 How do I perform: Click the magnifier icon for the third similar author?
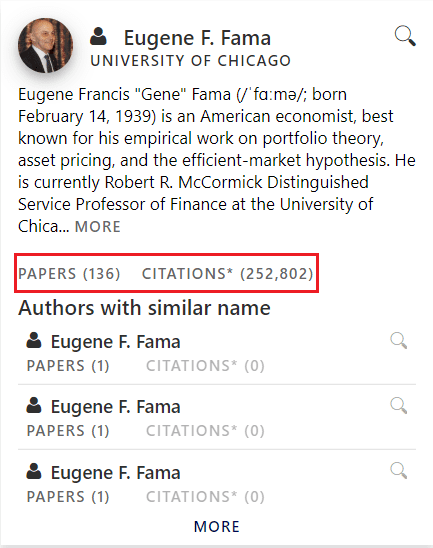(x=399, y=471)
